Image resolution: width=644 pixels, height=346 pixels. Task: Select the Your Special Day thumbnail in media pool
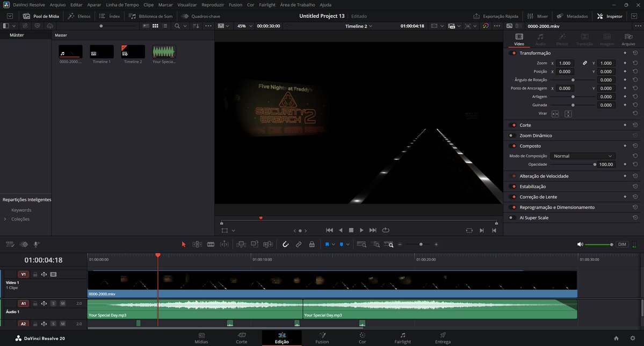[x=163, y=52]
